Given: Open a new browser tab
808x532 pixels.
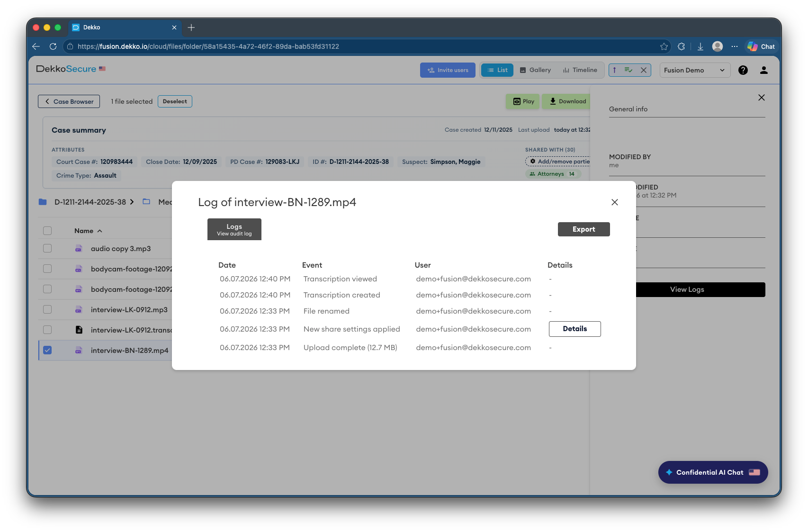Looking at the screenshot, I should click(191, 27).
